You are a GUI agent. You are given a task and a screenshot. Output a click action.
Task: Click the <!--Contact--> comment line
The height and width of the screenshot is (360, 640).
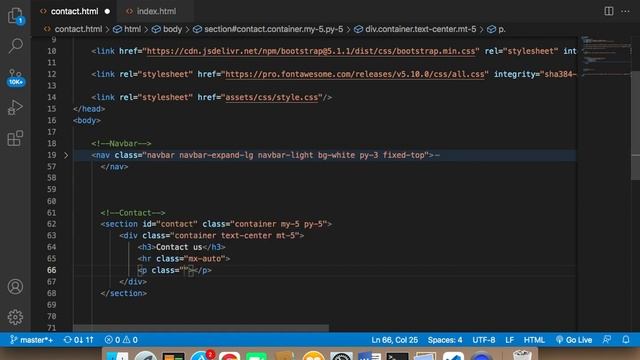[133, 213]
